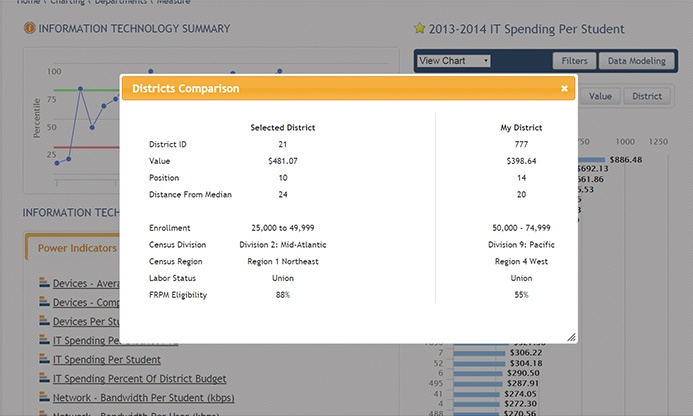Open IT Spending Percent Of District Budget link
This screenshot has height=416, width=693.
pos(139,378)
